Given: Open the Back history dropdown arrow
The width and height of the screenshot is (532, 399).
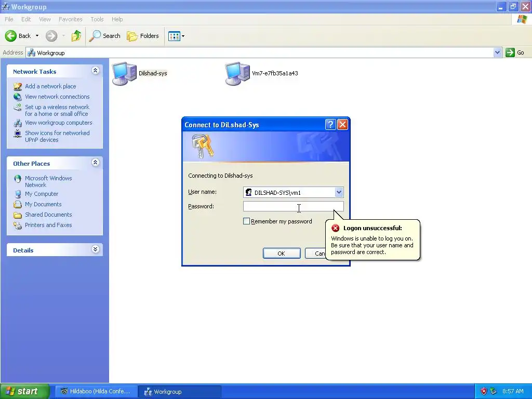Looking at the screenshot, I should (37, 36).
